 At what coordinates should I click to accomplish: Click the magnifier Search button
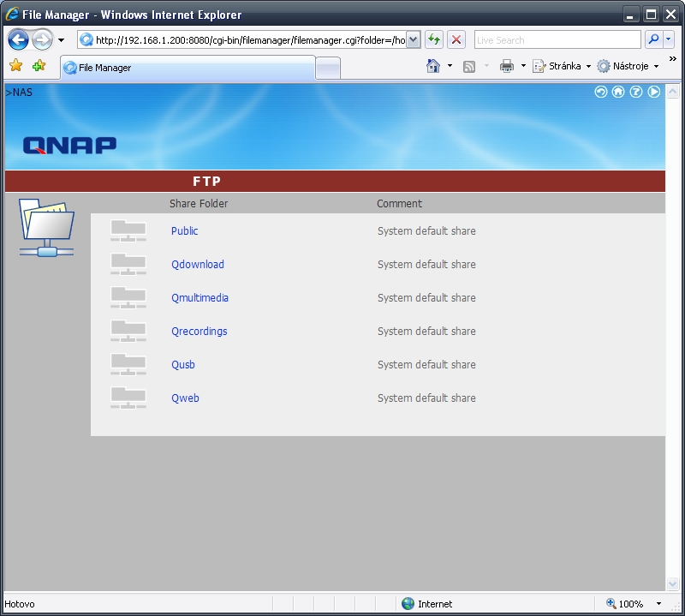653,39
